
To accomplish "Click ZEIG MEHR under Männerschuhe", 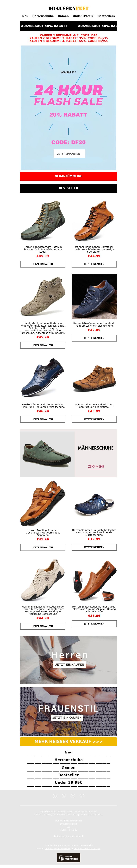I will tap(96, 467).
